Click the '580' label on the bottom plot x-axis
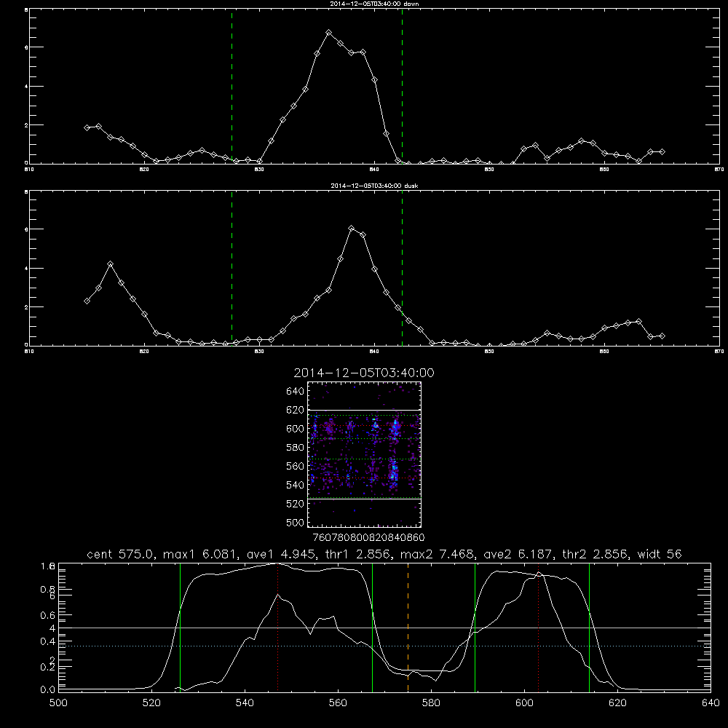Screen dimensions: 728x728 point(431,703)
